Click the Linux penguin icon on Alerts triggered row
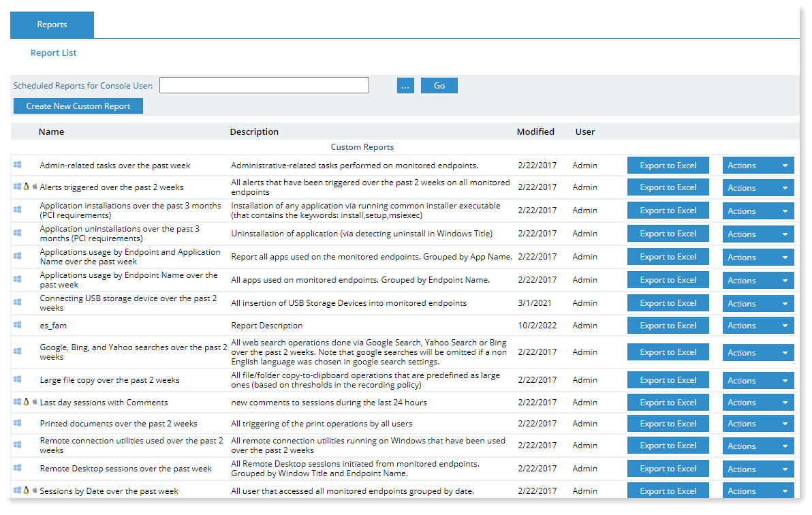The width and height of the screenshot is (812, 515). coord(26,187)
